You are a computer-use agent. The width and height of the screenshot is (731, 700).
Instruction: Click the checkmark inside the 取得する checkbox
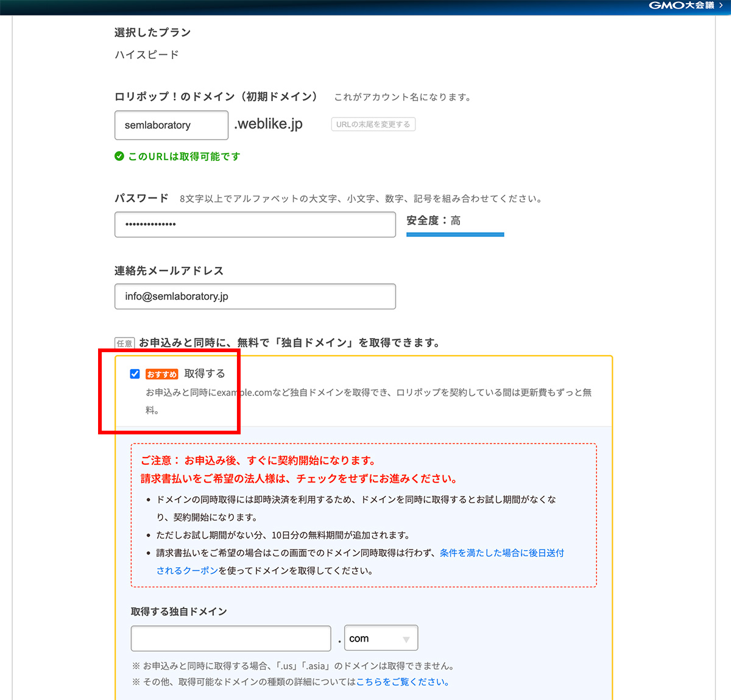tap(135, 373)
